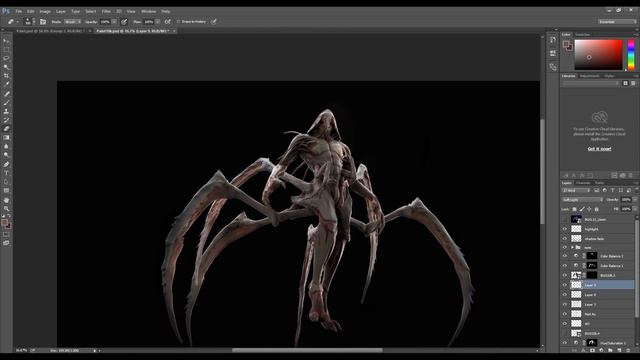Open eraser Opacity dropdown arrow
Image resolution: width=640 pixels, height=360 pixels.
pyautogui.click(x=114, y=22)
